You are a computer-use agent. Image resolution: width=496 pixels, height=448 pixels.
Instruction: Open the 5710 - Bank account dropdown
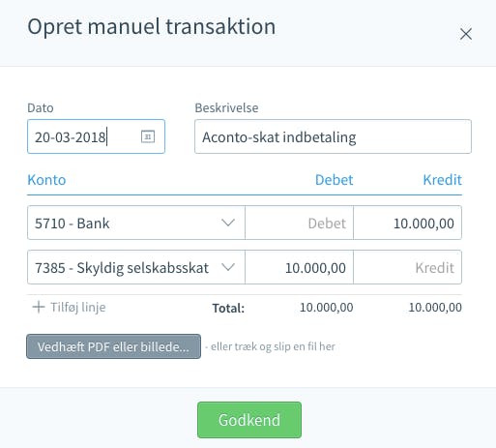point(136,223)
